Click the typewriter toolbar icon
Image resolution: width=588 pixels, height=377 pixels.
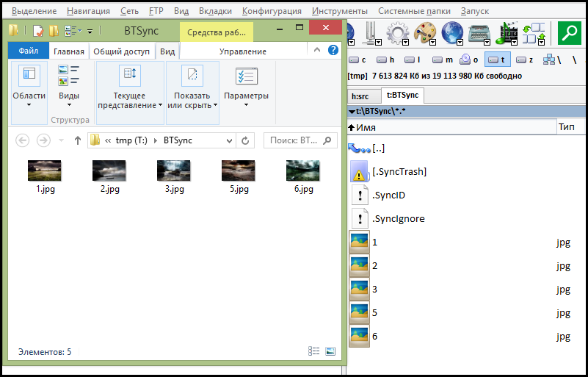[x=481, y=33]
